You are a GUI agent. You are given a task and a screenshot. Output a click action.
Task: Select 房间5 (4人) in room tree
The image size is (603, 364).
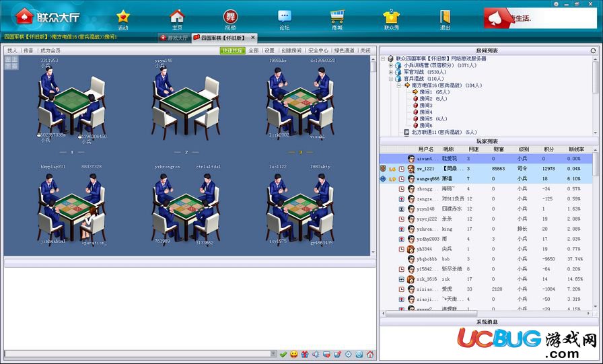[x=433, y=119]
